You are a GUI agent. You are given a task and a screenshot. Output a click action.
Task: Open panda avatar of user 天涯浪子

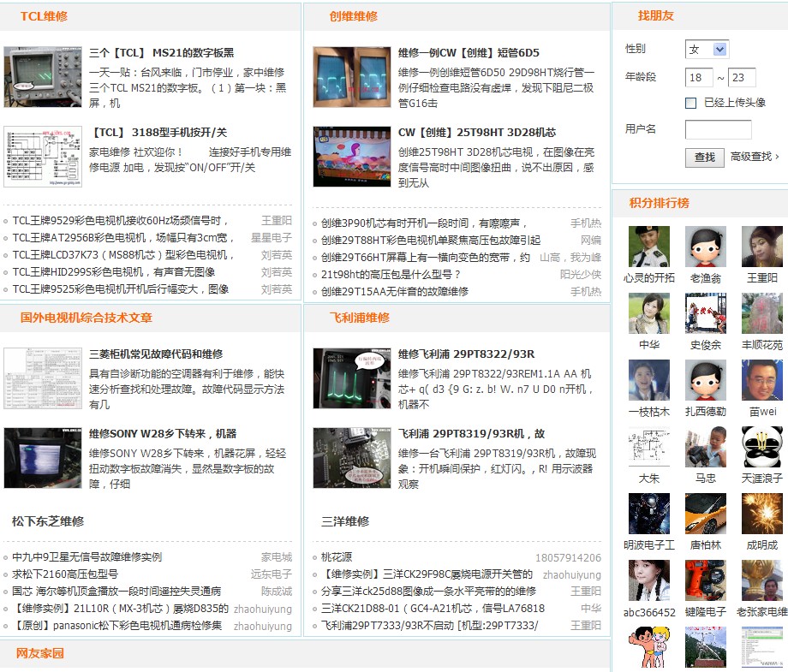pyautogui.click(x=761, y=447)
